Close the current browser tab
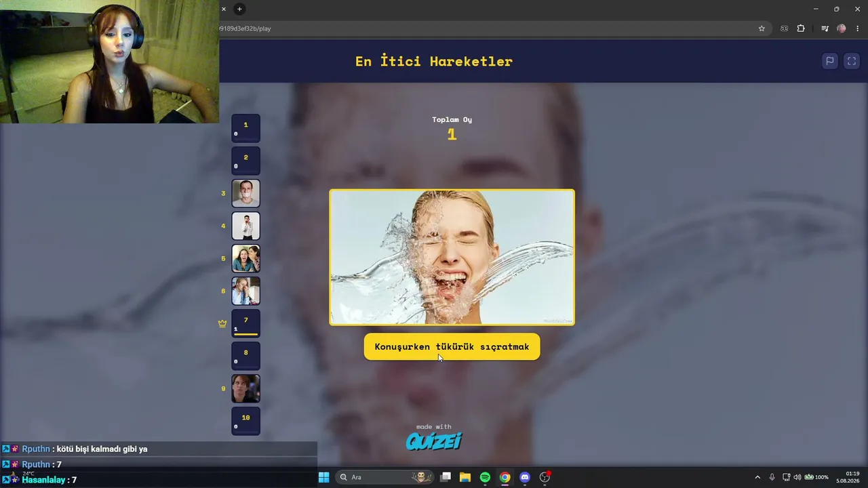The height and width of the screenshot is (488, 868). coord(224,9)
